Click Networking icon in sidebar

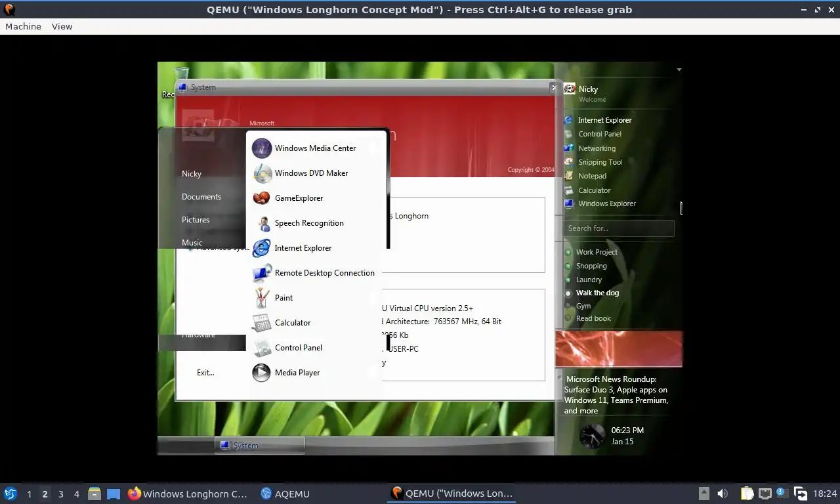click(x=569, y=148)
